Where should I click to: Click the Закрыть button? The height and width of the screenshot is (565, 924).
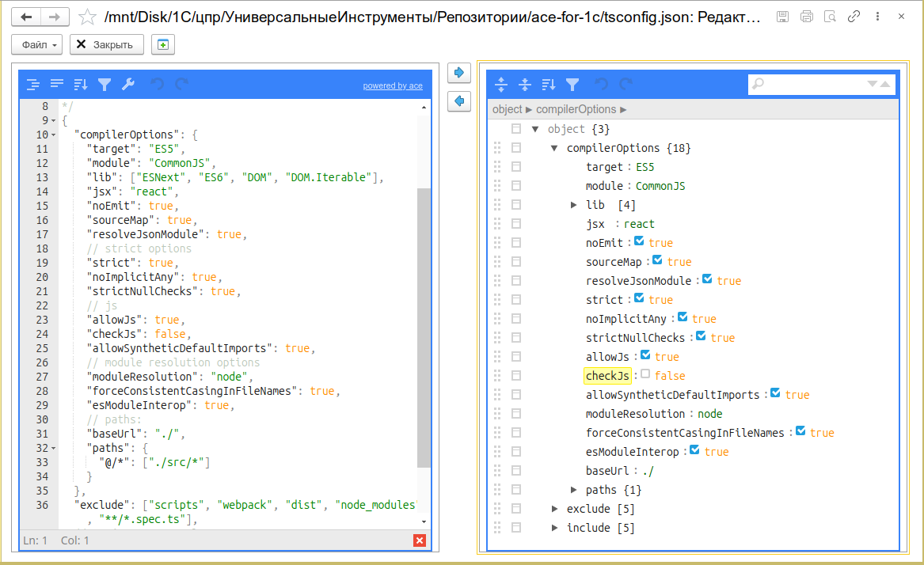point(107,45)
